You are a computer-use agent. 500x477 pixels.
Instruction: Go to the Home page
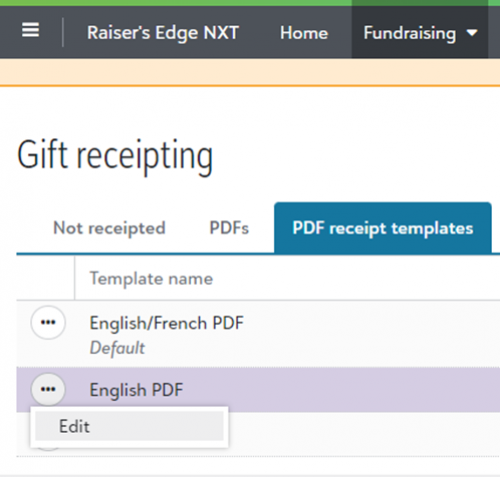pos(304,33)
